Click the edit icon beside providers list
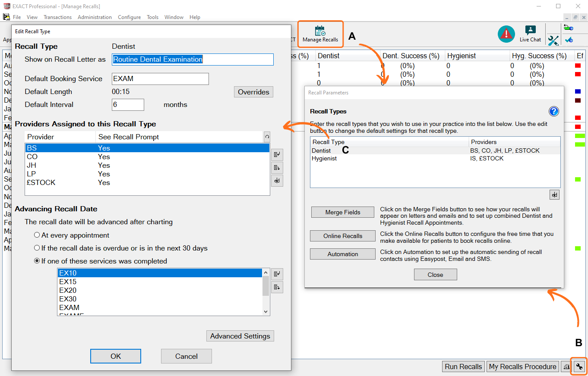Image resolution: width=588 pixels, height=376 pixels. point(277,181)
